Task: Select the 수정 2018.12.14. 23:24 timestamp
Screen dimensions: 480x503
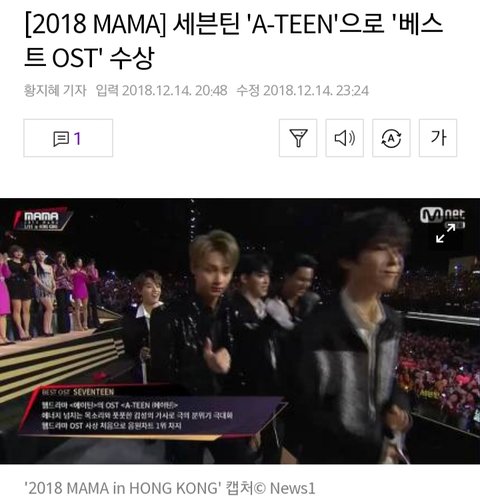Action: pyautogui.click(x=303, y=91)
